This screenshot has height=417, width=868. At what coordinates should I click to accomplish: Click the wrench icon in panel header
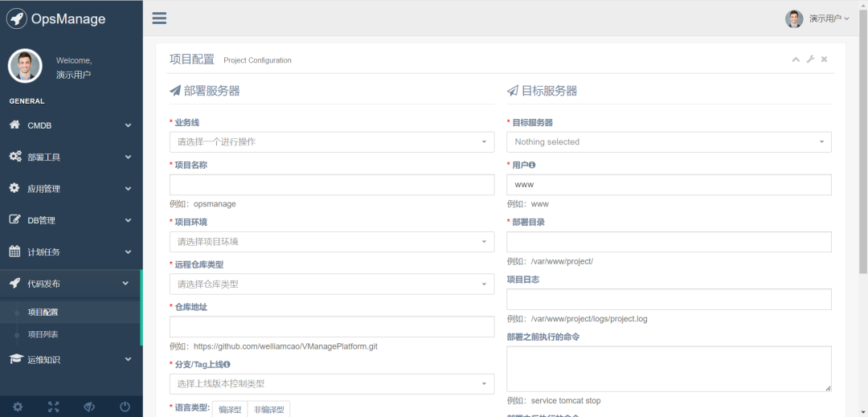tap(810, 59)
